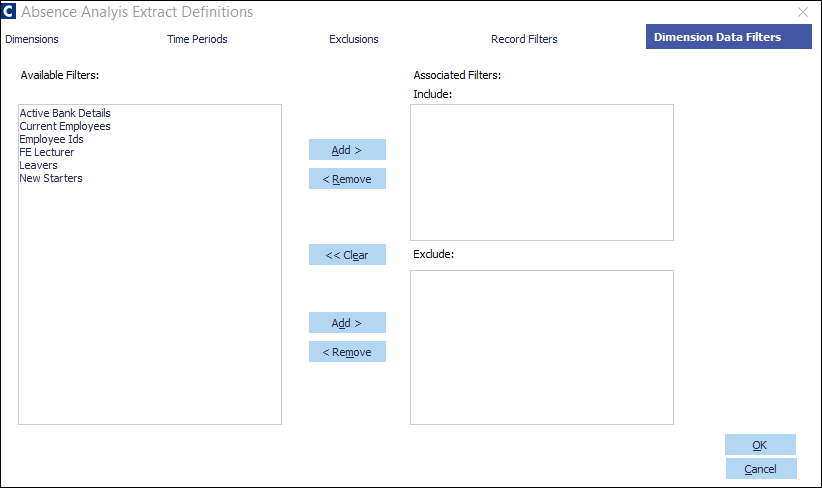
Task: Cancel the dialog
Action: (x=761, y=469)
